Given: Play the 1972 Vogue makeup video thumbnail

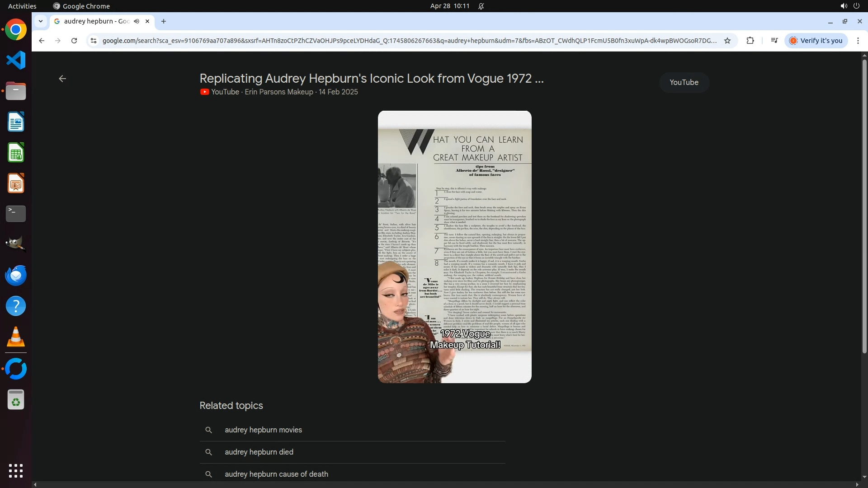Looking at the screenshot, I should (x=454, y=247).
